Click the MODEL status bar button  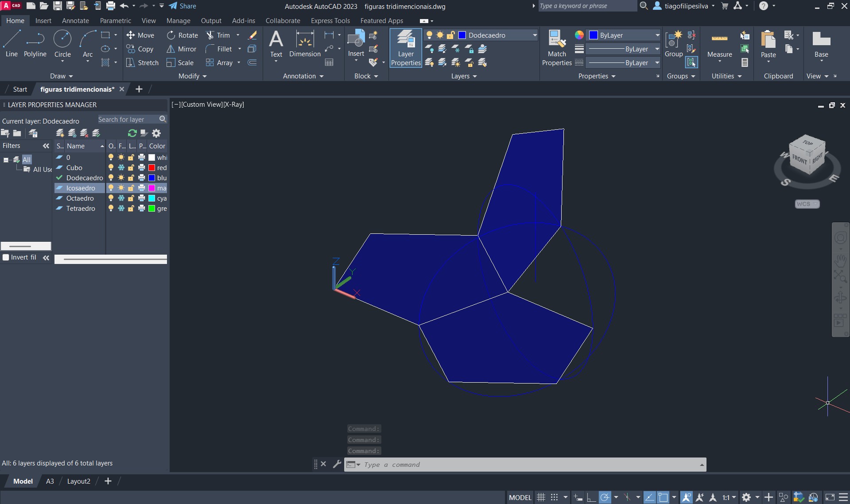click(x=520, y=497)
